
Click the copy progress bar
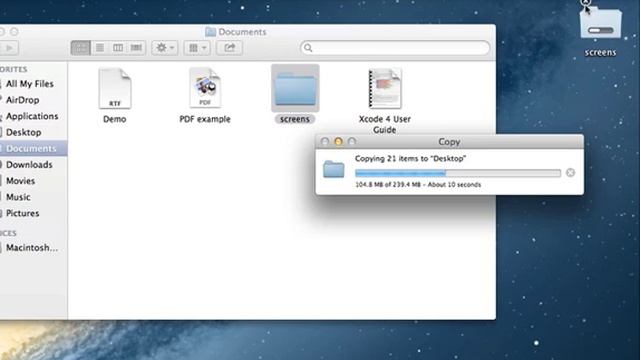tap(458, 173)
